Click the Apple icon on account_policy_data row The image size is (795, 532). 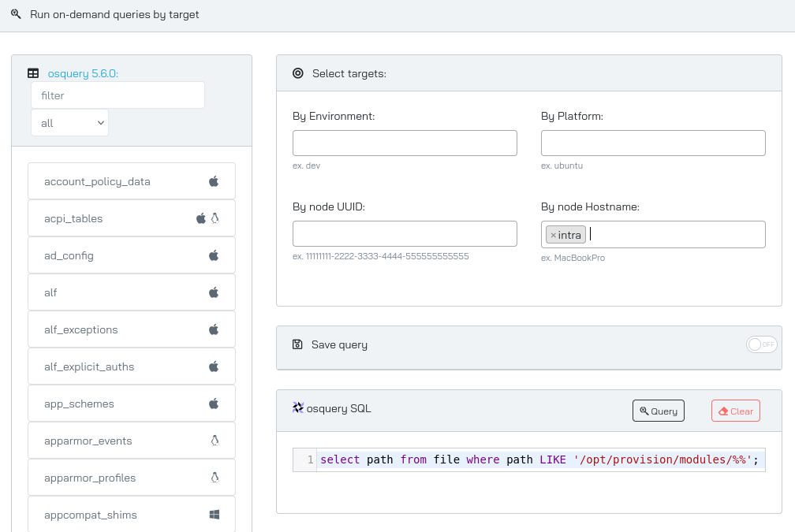214,181
